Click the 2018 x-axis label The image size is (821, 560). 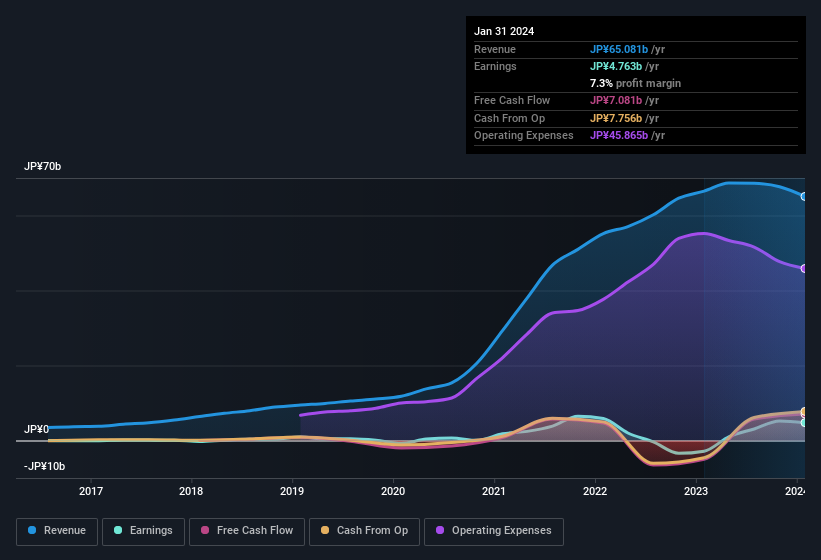coord(191,491)
